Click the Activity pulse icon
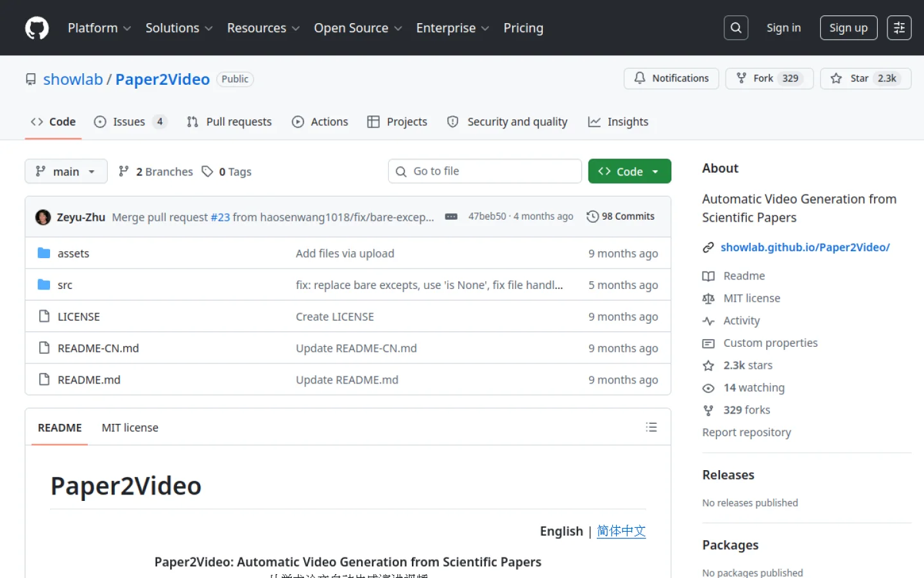Screen dimensions: 924x578 pyautogui.click(x=708, y=321)
